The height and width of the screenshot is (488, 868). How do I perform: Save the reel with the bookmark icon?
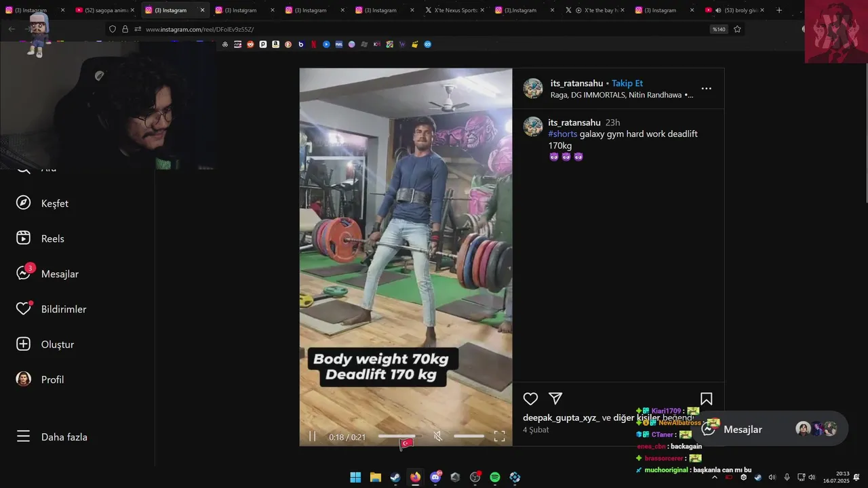tap(706, 399)
